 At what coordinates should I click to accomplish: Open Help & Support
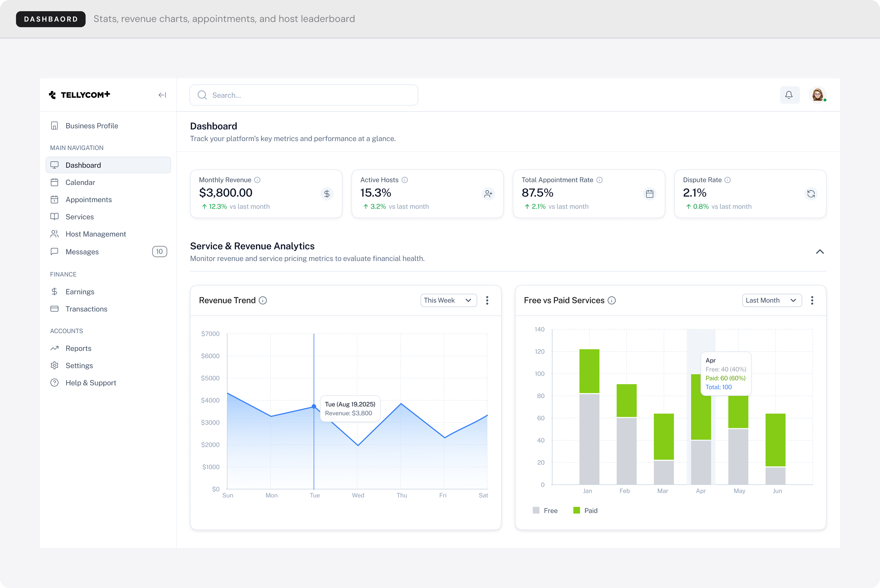tap(91, 383)
